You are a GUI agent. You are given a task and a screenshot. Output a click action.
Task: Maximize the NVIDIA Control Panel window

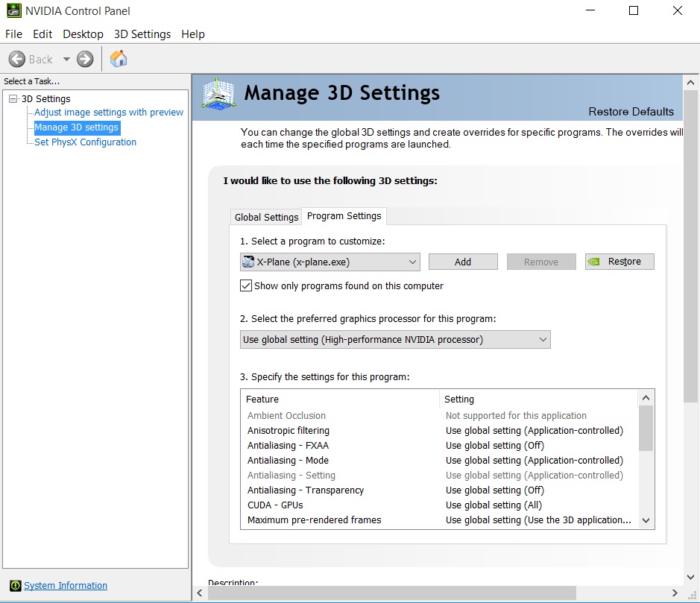point(634,10)
